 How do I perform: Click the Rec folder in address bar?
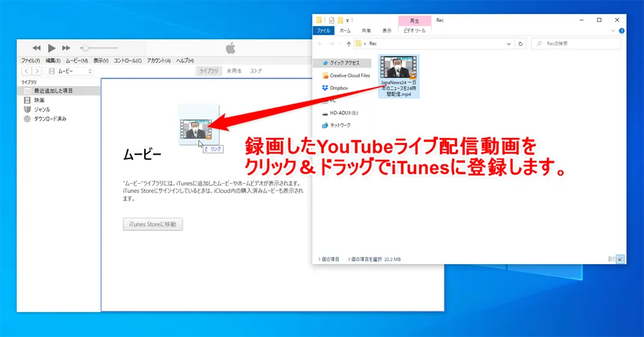373,44
